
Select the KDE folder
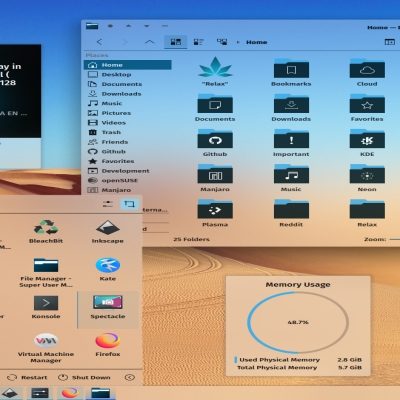click(367, 139)
